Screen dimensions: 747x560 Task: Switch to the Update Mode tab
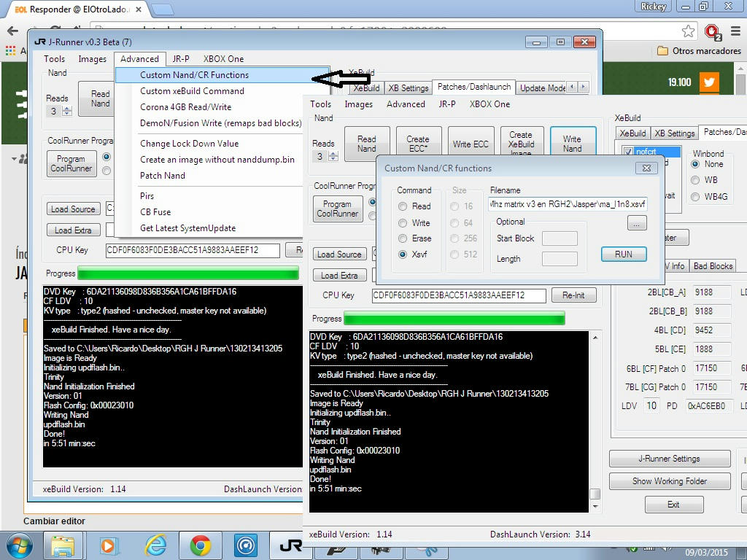coord(542,87)
